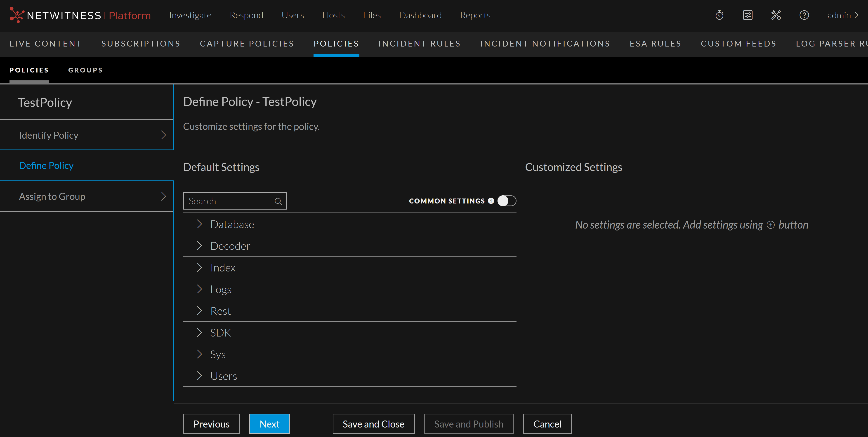The width and height of the screenshot is (868, 437).
Task: Open the help question mark icon
Action: pos(804,15)
